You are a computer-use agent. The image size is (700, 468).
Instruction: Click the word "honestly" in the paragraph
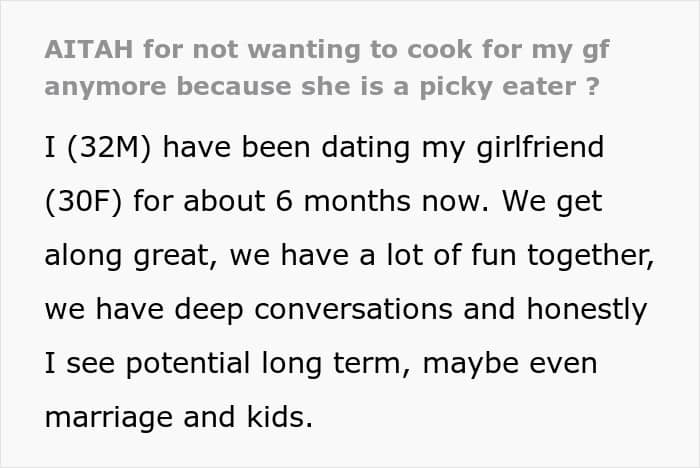point(587,310)
